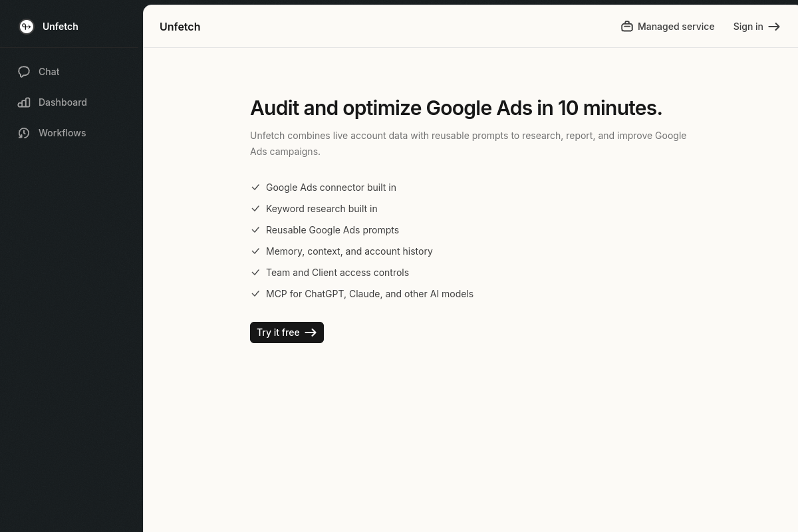The height and width of the screenshot is (532, 798).
Task: Click the checkmark beside Reusable Google Ads prompts
Action: (x=255, y=230)
